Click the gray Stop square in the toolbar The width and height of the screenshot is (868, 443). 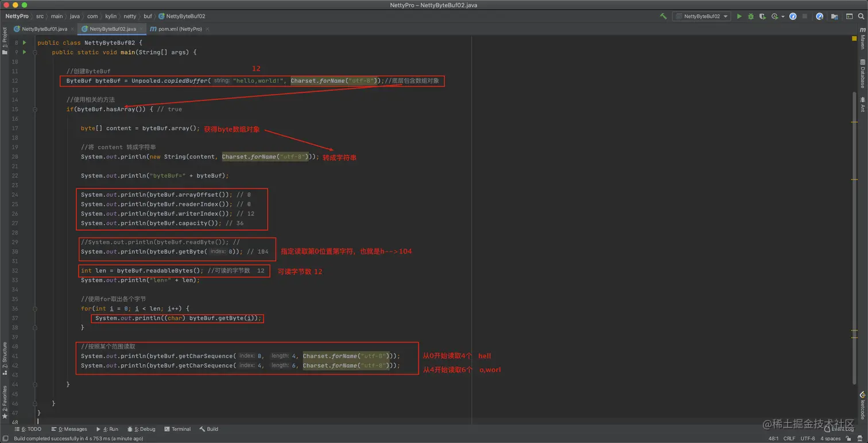click(x=805, y=17)
